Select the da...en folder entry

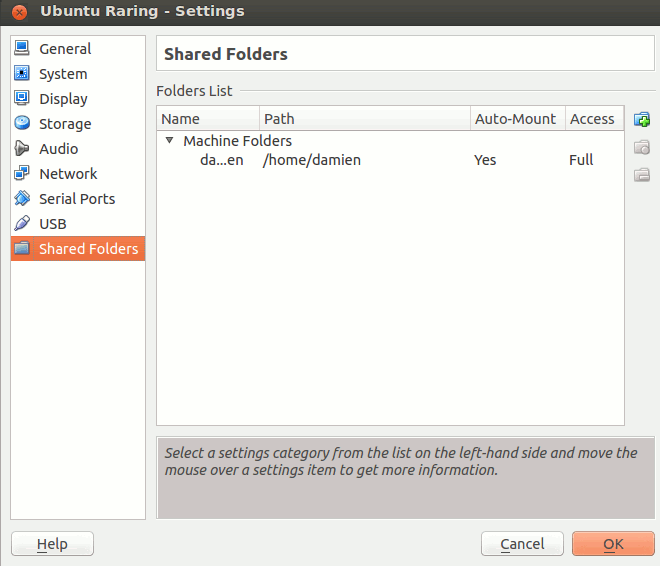(221, 160)
